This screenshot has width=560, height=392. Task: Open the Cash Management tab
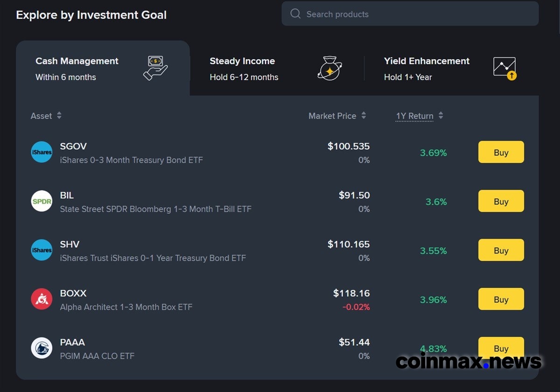[x=103, y=68]
